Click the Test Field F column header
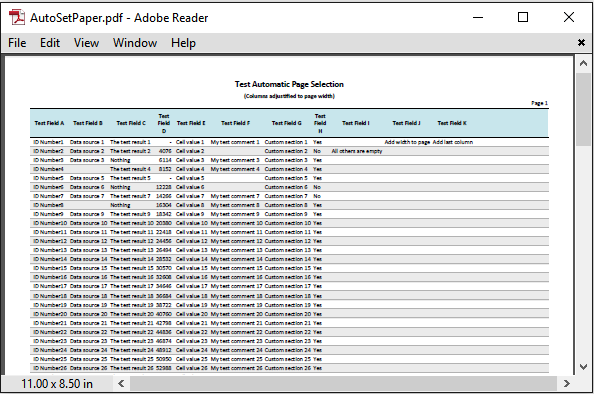The width and height of the screenshot is (594, 394). click(x=236, y=123)
